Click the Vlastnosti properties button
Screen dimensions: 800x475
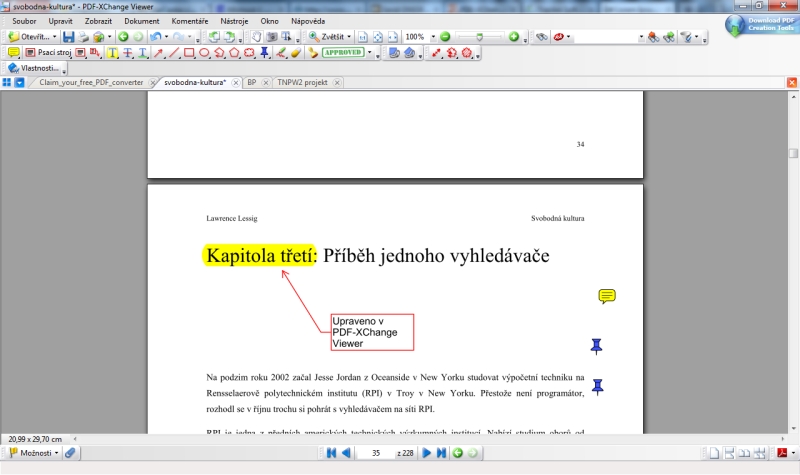pyautogui.click(x=34, y=68)
